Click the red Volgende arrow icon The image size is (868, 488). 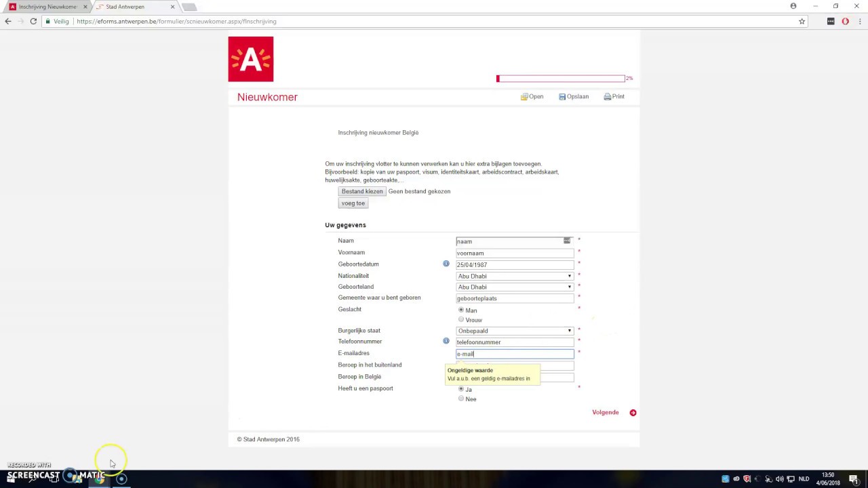point(633,412)
